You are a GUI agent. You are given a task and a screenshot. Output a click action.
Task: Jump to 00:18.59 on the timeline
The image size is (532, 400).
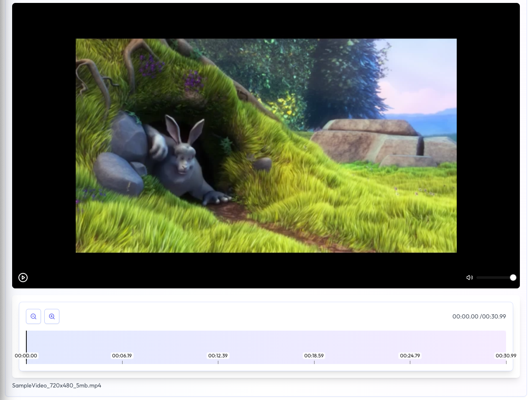coord(314,356)
